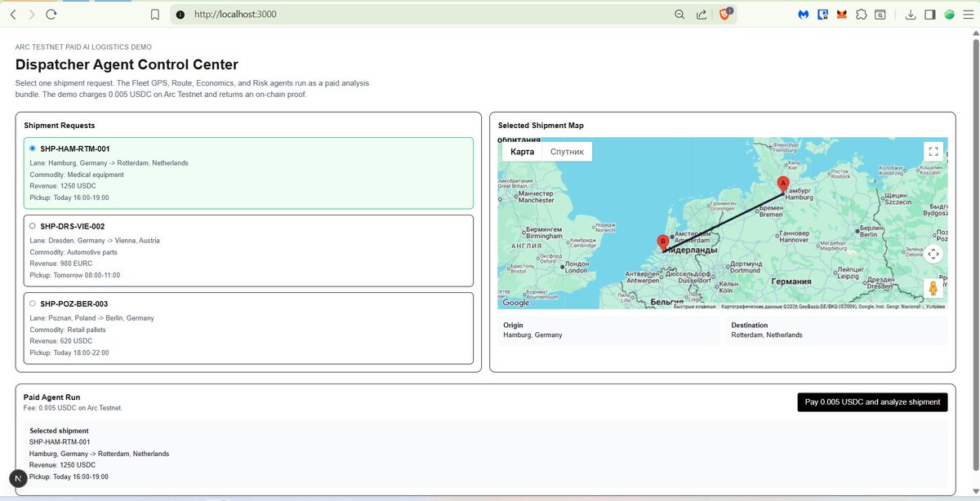Image resolution: width=980 pixels, height=501 pixels.
Task: Click Revenue: 980 EURC text
Action: click(x=60, y=264)
